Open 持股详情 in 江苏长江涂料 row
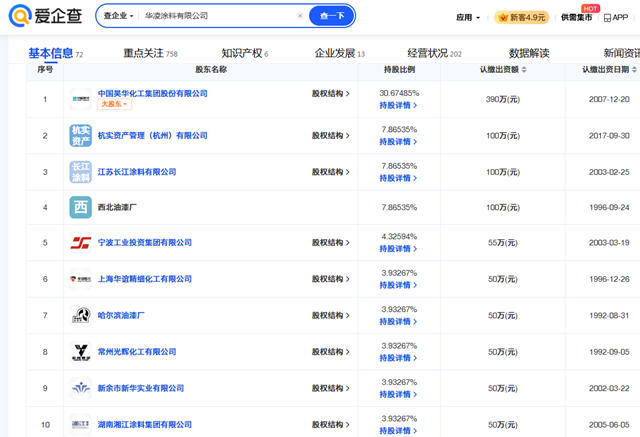 pyautogui.click(x=398, y=178)
